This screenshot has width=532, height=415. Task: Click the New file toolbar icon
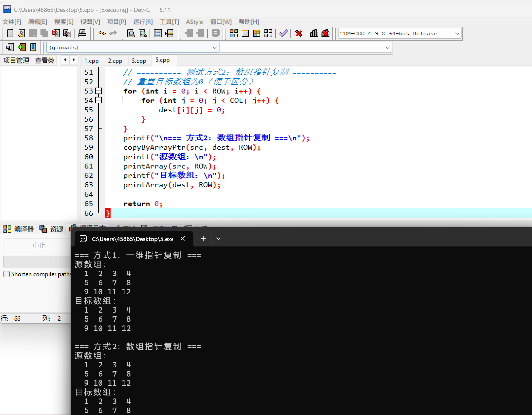click(x=10, y=33)
